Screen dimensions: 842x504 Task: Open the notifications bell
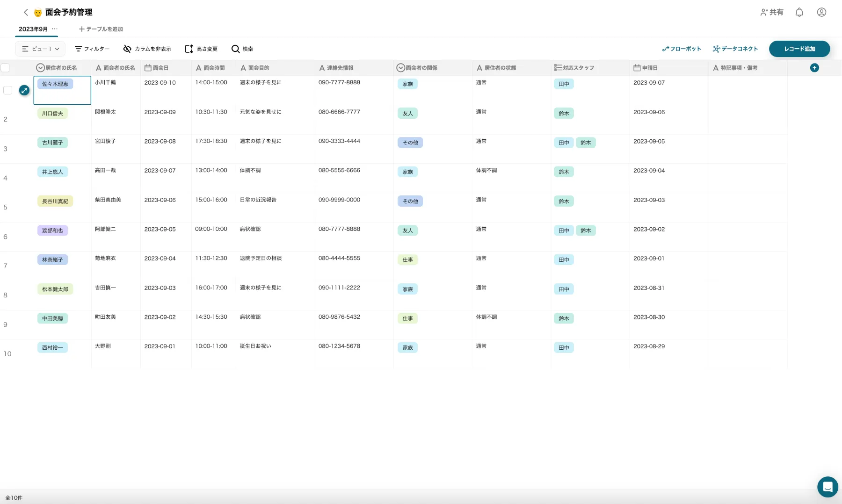799,12
